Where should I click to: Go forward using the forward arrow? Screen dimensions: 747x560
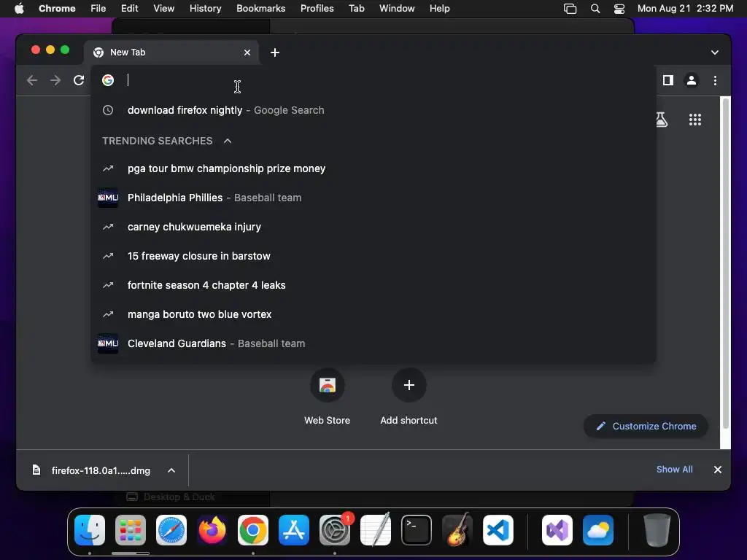click(x=55, y=80)
